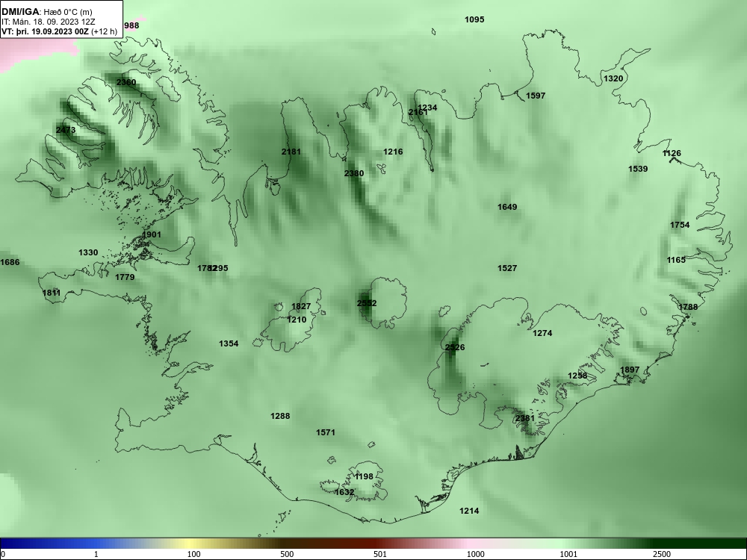
Task: Click the 1788 value on east coast
Action: [688, 307]
